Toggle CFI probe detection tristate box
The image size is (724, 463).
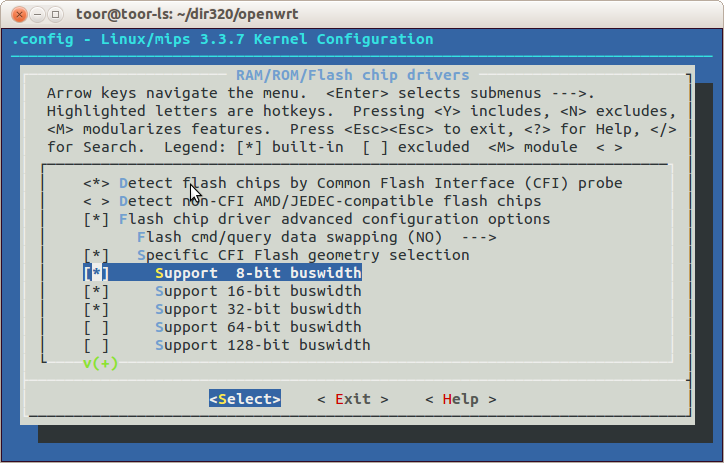pyautogui.click(x=97, y=183)
